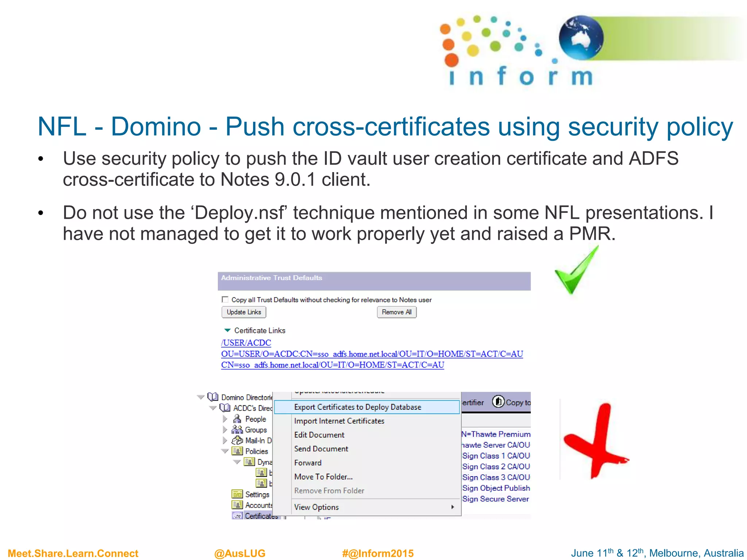The width and height of the screenshot is (747, 560).
Task: Check 'Copy all Trust Defaults' checkbox
Action: coord(225,300)
